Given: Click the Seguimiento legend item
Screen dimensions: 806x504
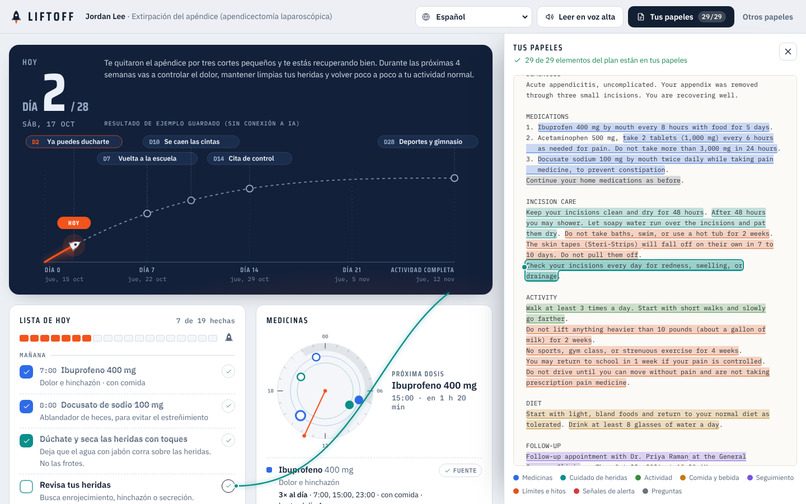Looking at the screenshot, I should (771, 478).
